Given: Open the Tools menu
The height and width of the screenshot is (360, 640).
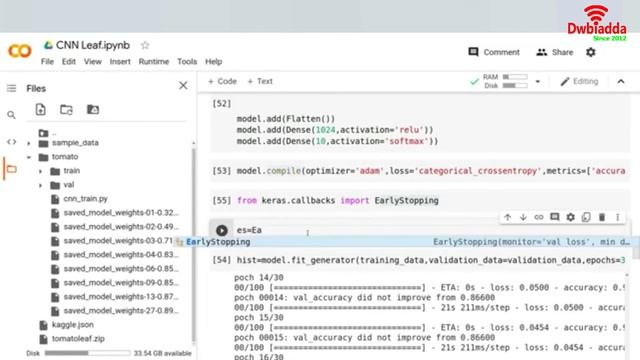Looking at the screenshot, I should tap(187, 62).
